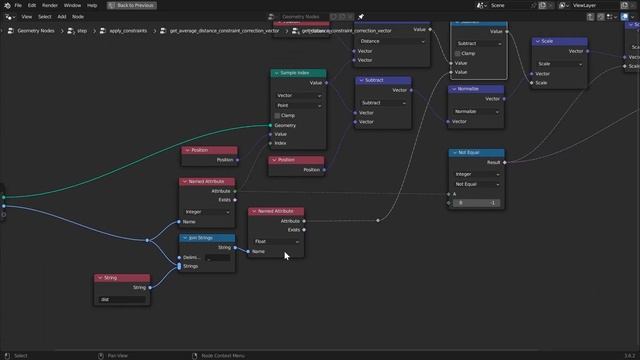Click the Result output socket of Not Equal

505,162
